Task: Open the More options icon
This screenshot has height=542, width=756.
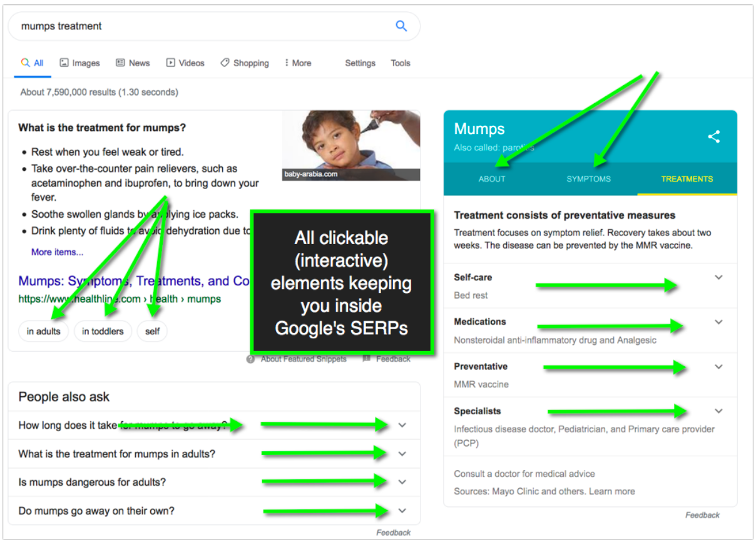Action: (287, 63)
